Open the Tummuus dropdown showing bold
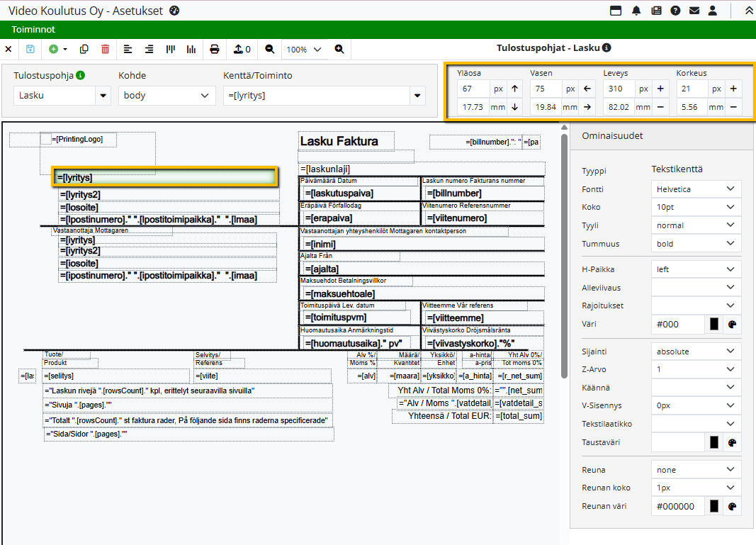This screenshot has height=545, width=756. tap(696, 244)
